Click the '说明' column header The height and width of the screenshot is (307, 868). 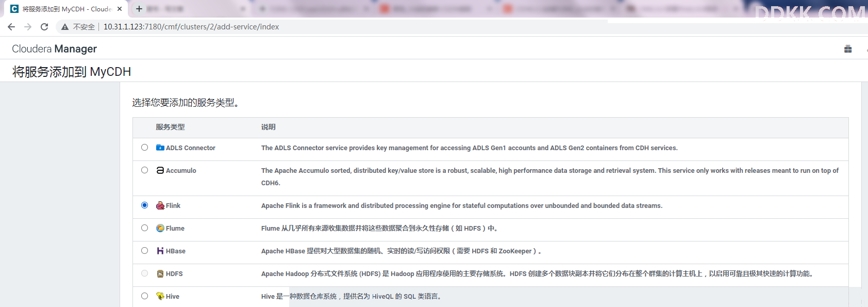pos(269,127)
